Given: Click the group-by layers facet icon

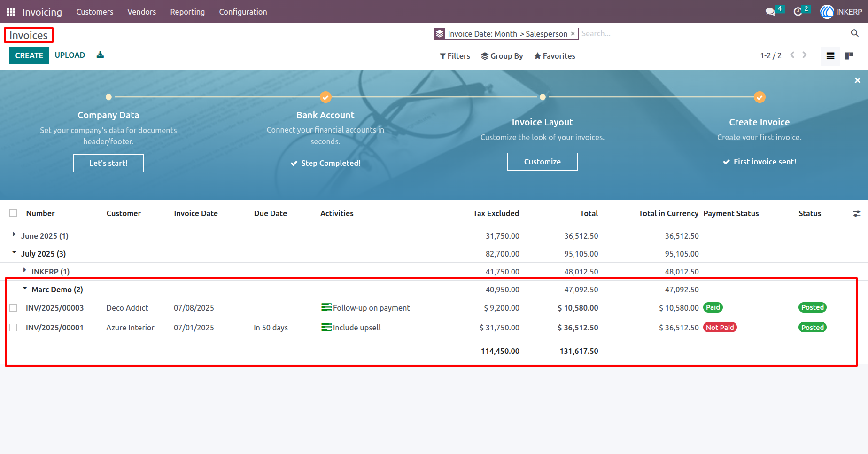Looking at the screenshot, I should (440, 34).
